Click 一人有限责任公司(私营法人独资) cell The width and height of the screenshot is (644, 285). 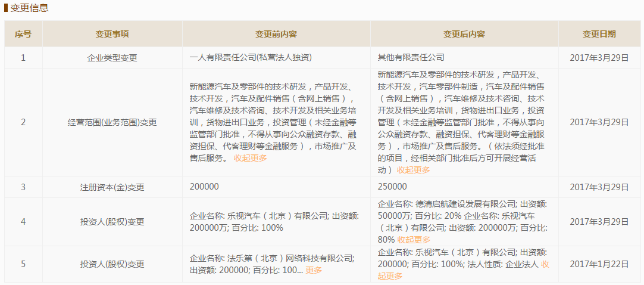(x=276, y=58)
